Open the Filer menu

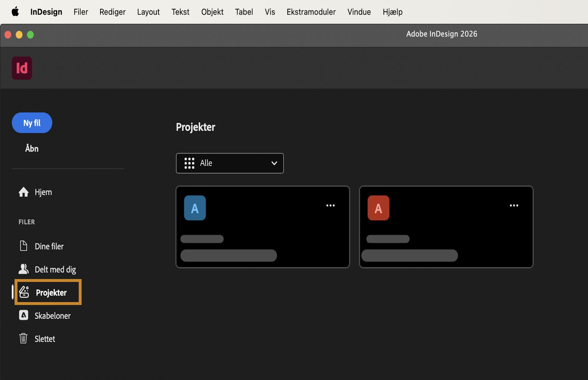[81, 12]
